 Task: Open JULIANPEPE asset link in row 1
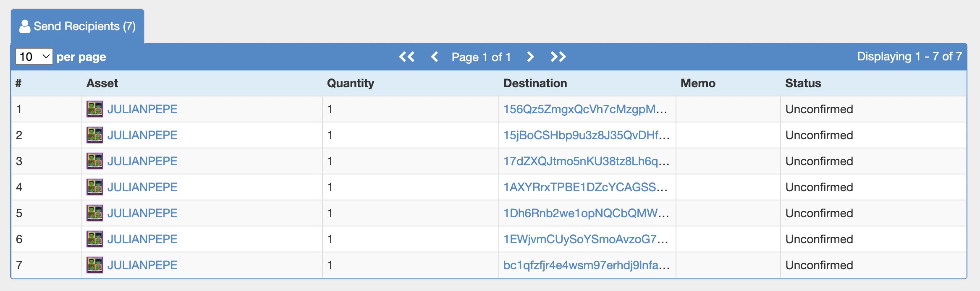[x=142, y=109]
